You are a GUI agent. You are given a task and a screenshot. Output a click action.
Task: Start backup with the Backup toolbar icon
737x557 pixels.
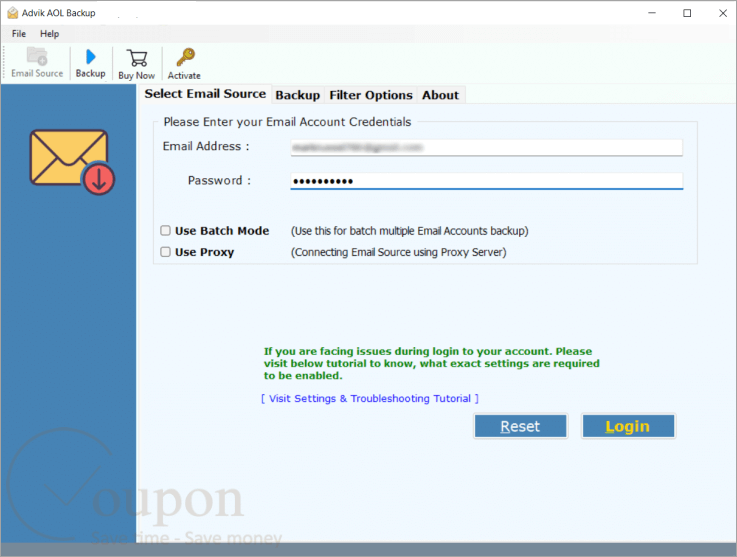[x=90, y=63]
